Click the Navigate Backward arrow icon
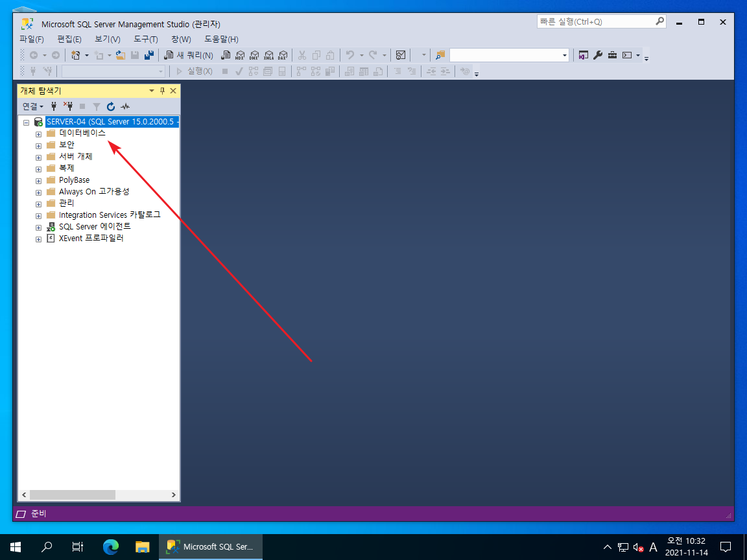This screenshot has width=747, height=560. tap(33, 55)
